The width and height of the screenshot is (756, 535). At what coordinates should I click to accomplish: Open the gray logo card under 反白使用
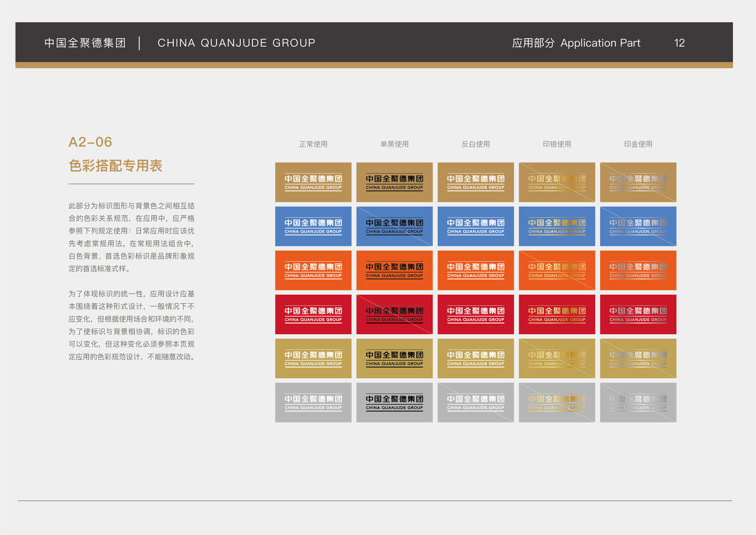coord(476,403)
